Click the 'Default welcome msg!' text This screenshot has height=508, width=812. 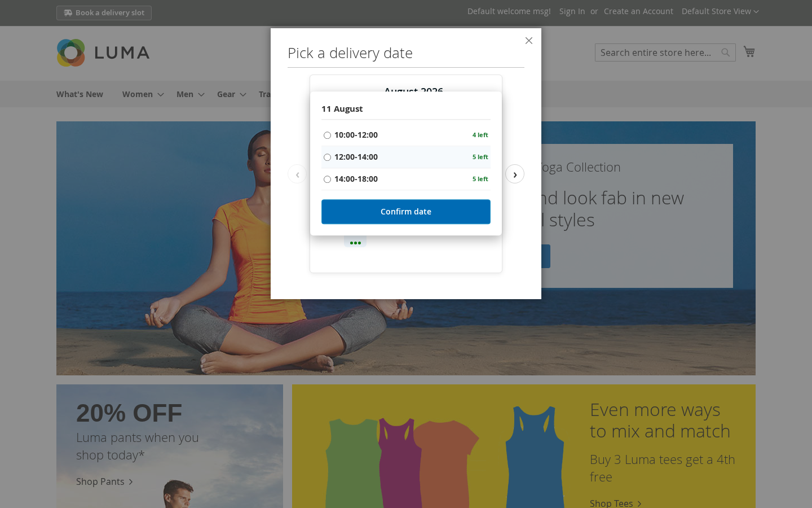(x=509, y=11)
